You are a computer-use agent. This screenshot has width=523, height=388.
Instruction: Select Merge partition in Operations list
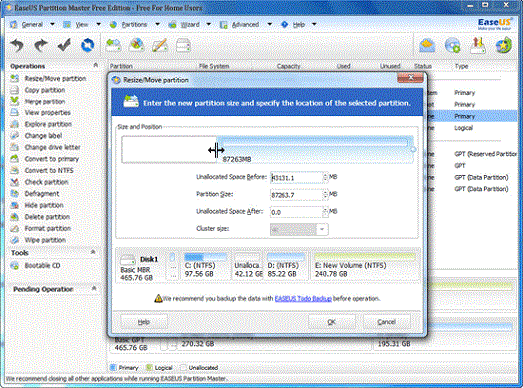[45, 101]
